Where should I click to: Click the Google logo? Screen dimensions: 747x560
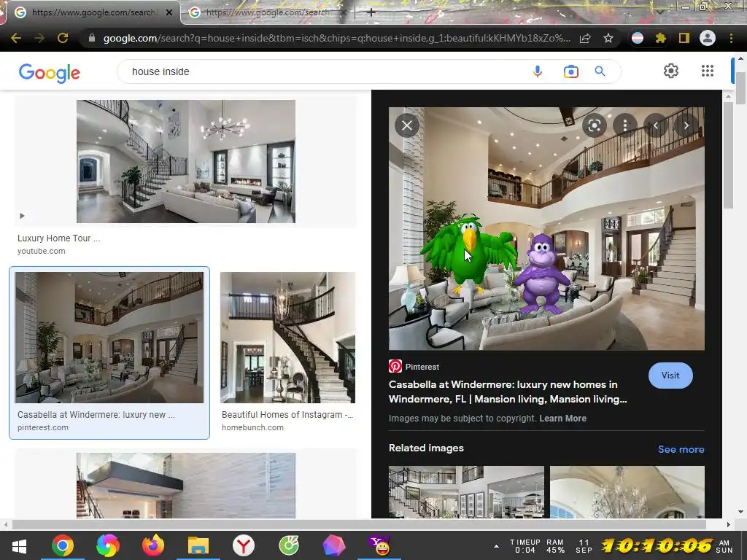click(x=49, y=72)
